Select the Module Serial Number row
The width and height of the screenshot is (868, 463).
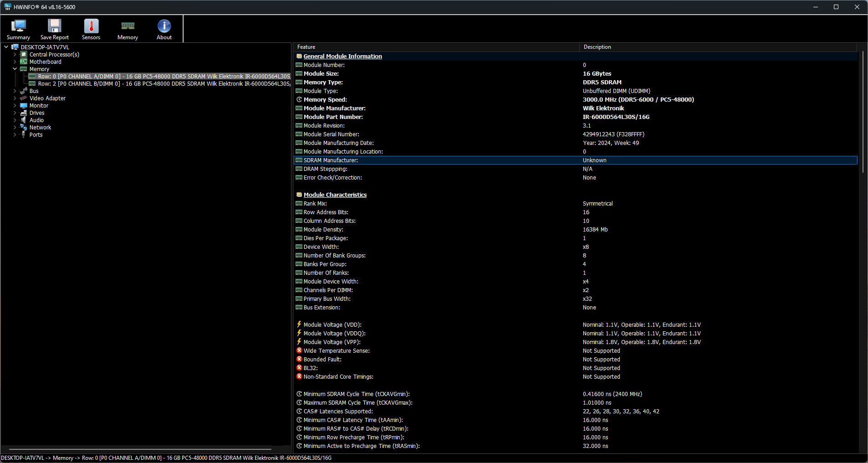[332, 134]
